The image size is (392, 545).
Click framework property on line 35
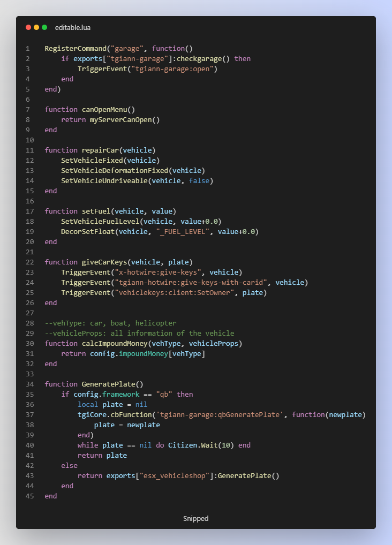point(121,394)
